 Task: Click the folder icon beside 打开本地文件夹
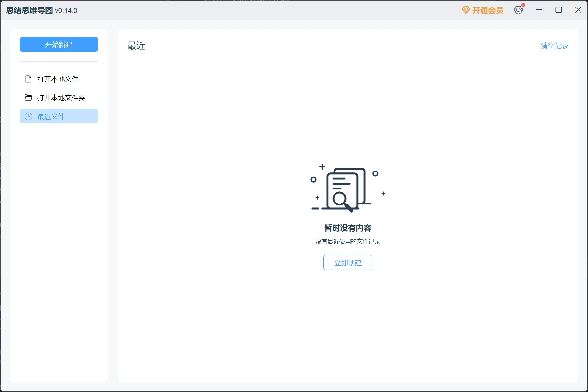(x=28, y=98)
